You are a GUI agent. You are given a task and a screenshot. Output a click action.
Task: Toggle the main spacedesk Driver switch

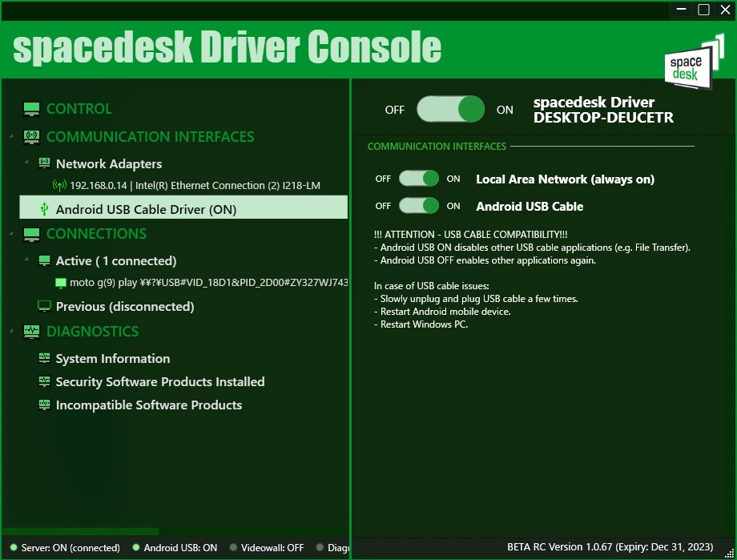450,109
